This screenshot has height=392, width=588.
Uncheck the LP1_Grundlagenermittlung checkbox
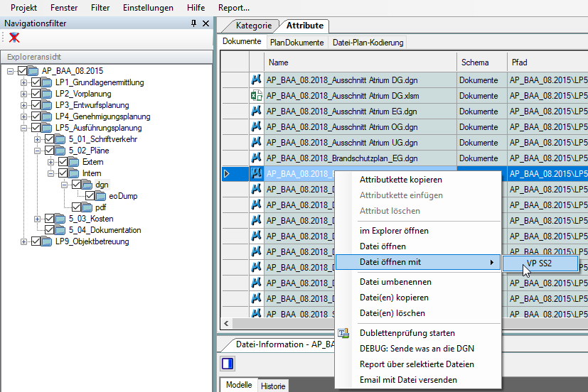(x=36, y=82)
